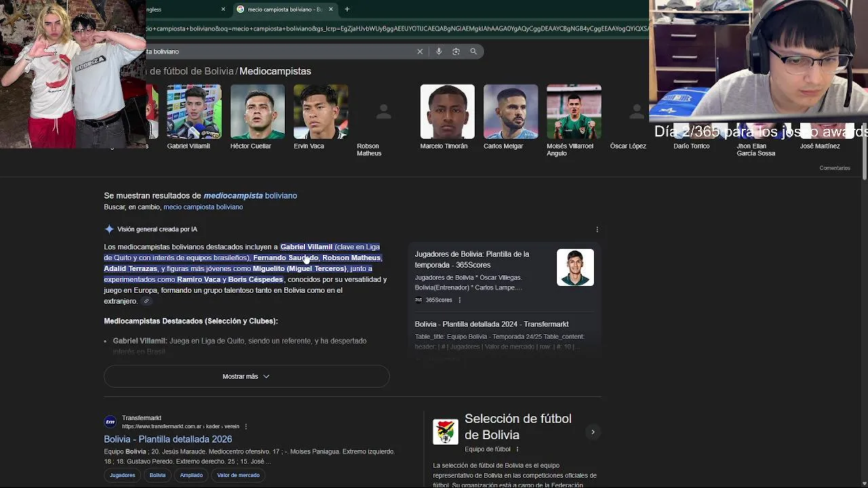Select the highlighted name 'Gabriel Villamil' in overview
The width and height of the screenshot is (868, 488).
(307, 247)
